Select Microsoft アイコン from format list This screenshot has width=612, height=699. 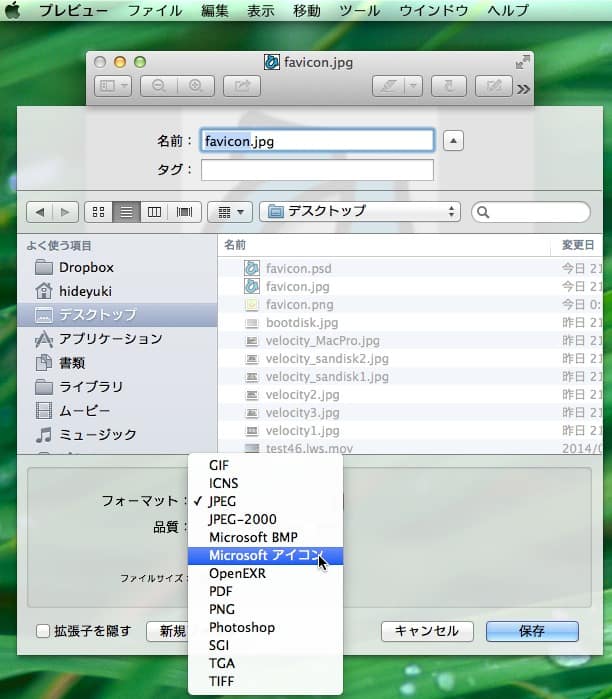[264, 555]
